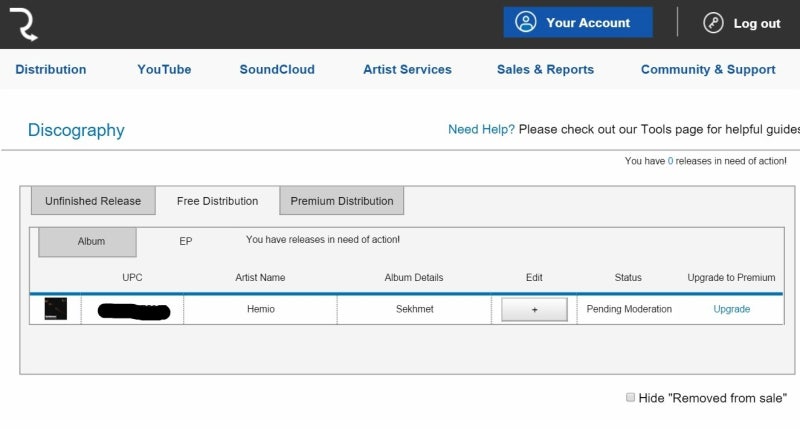Click the Artist Name column header
This screenshot has width=800, height=429.
click(260, 277)
